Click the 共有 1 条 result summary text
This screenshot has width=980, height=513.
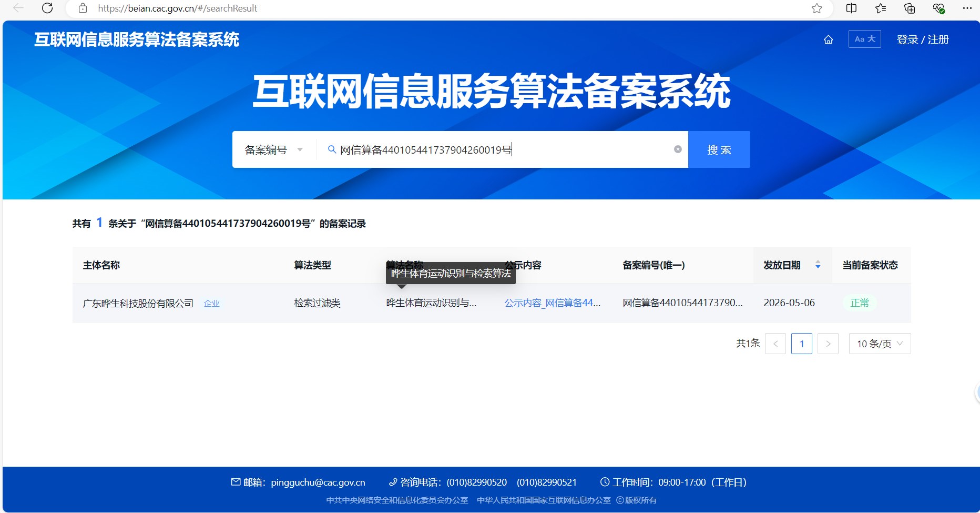pos(219,223)
